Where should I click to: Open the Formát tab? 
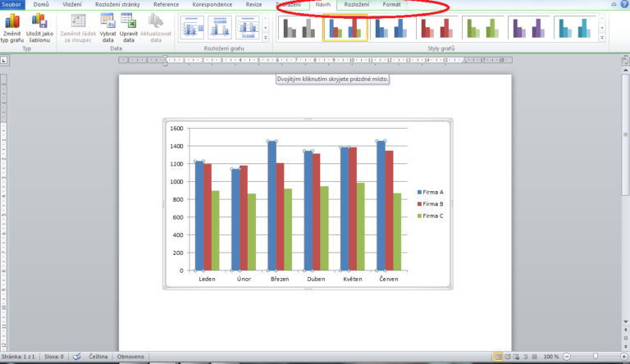(x=391, y=5)
